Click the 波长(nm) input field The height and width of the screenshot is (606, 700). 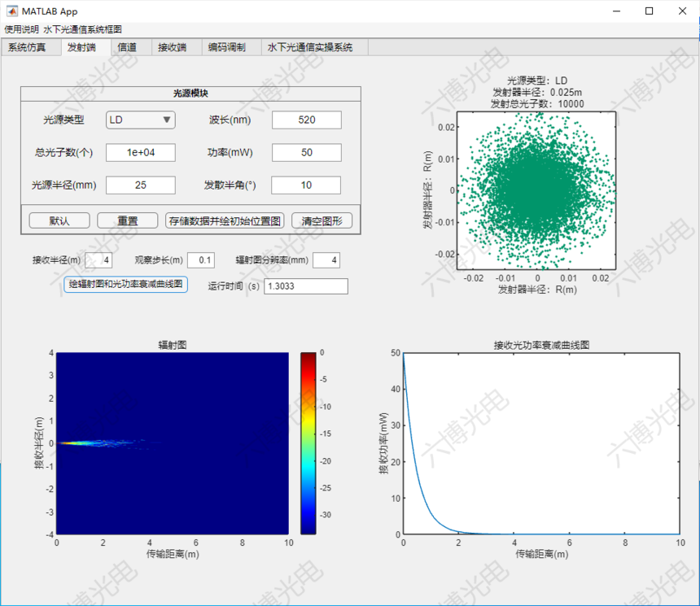point(307,120)
